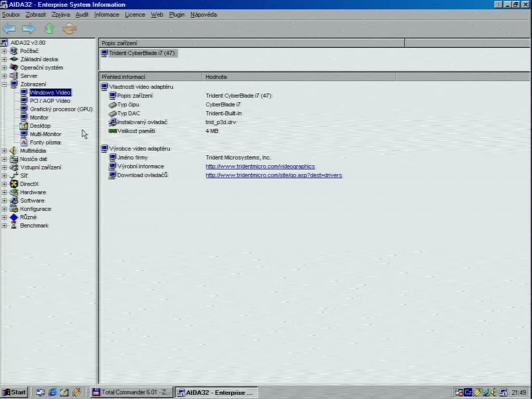Viewport: 532px width, 399px height.
Task: Select the Server icon in tree
Action: [x=14, y=76]
